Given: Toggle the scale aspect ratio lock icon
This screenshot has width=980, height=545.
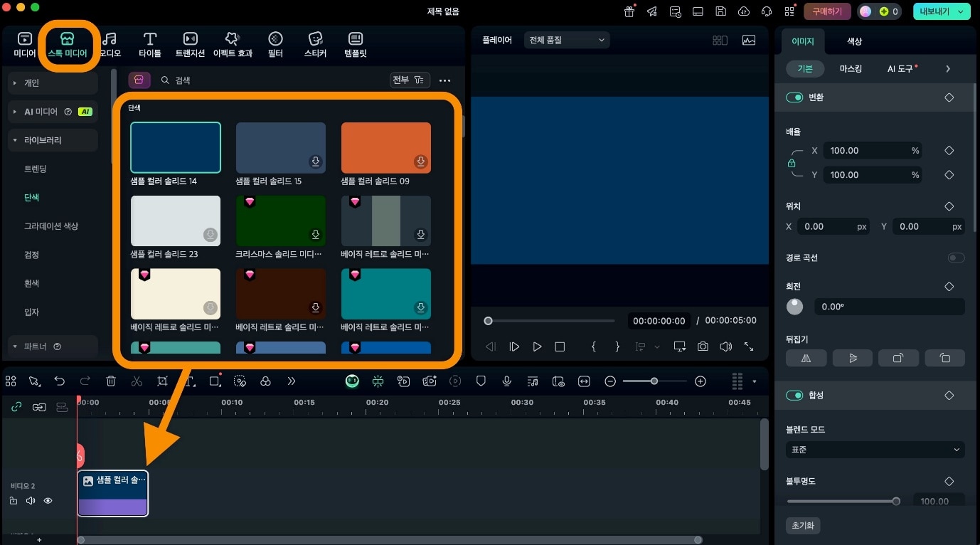Looking at the screenshot, I should coord(792,163).
